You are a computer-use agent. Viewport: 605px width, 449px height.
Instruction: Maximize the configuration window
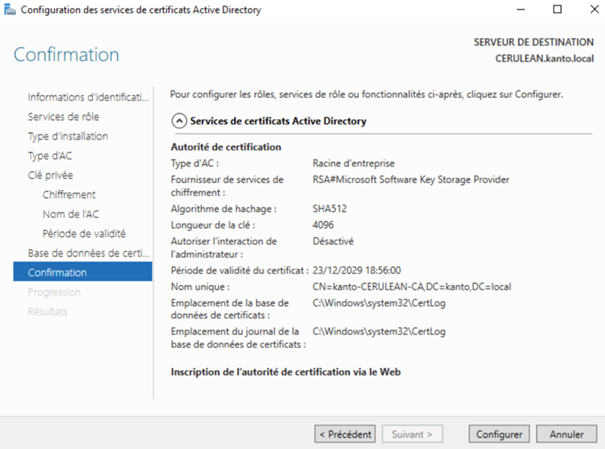click(x=557, y=9)
